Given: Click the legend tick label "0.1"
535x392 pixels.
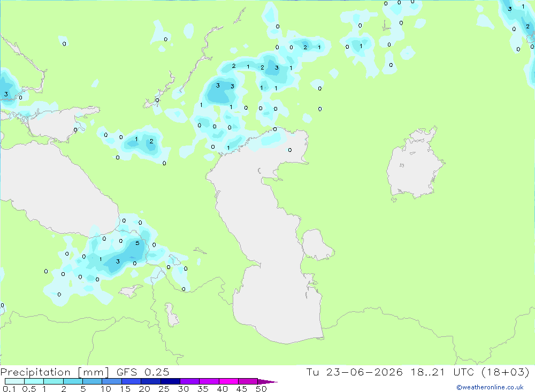Looking at the screenshot, I should (9, 389).
